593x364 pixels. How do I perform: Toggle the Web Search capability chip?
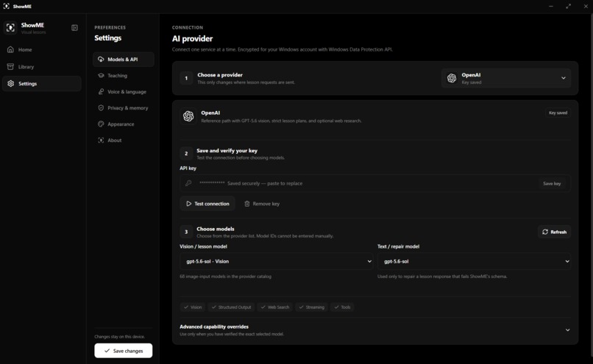pyautogui.click(x=275, y=307)
